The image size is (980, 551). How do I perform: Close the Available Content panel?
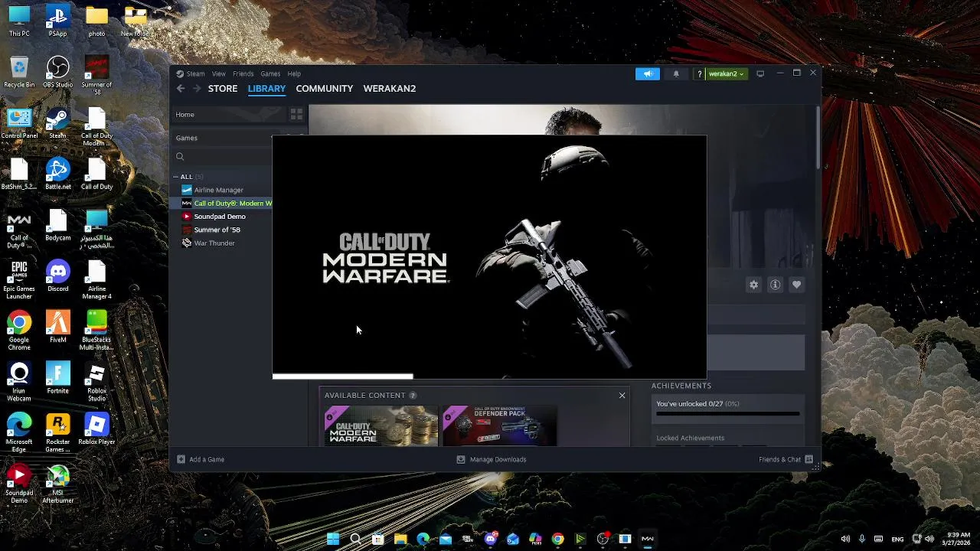click(622, 396)
